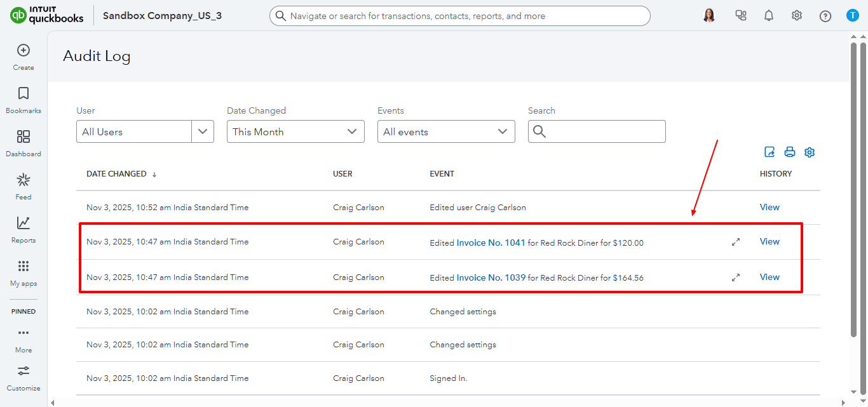Export the audit log list
This screenshot has height=407, width=868.
770,152
